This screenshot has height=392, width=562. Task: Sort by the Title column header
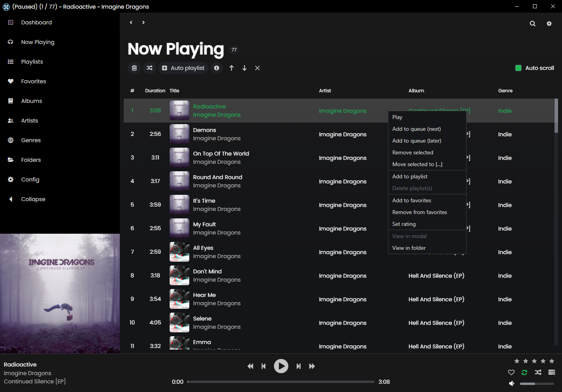pyautogui.click(x=174, y=91)
